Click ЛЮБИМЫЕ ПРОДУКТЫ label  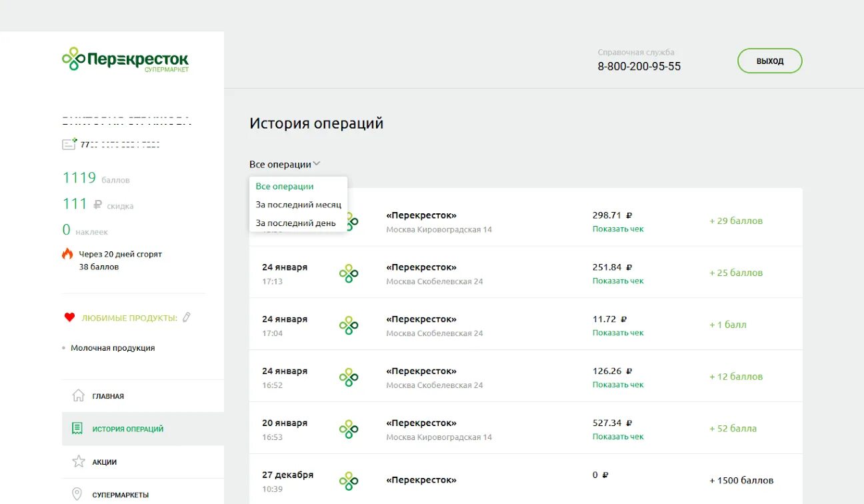click(x=129, y=318)
